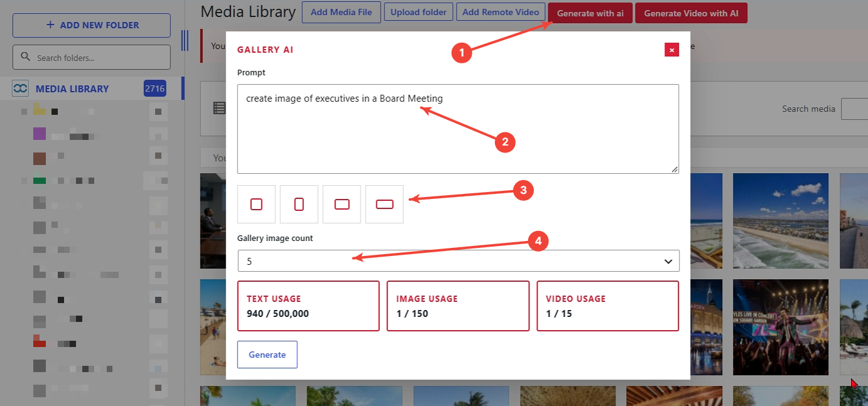Screen dimensions: 868x406
Task: Click the Add Remote Video button
Action: click(x=501, y=12)
